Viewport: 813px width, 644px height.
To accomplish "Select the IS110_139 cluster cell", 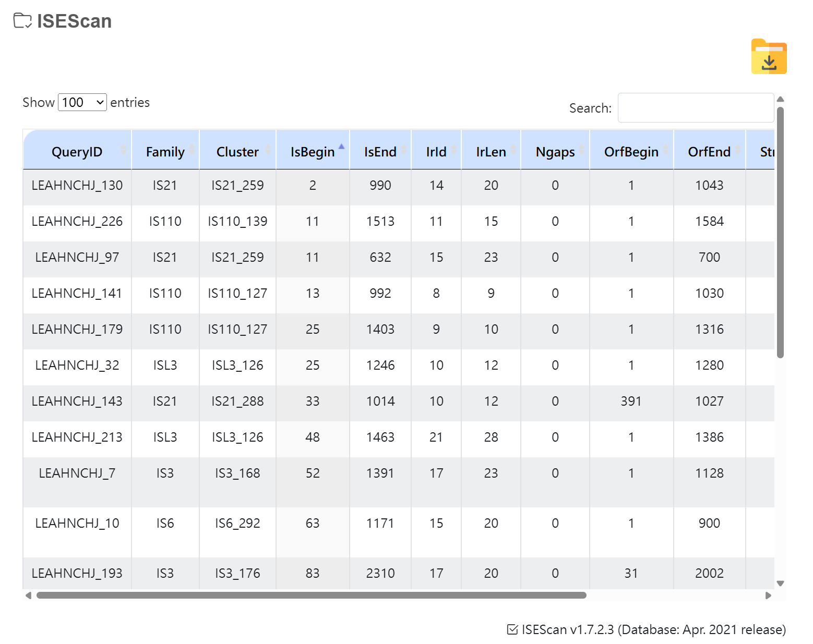I will [237, 222].
